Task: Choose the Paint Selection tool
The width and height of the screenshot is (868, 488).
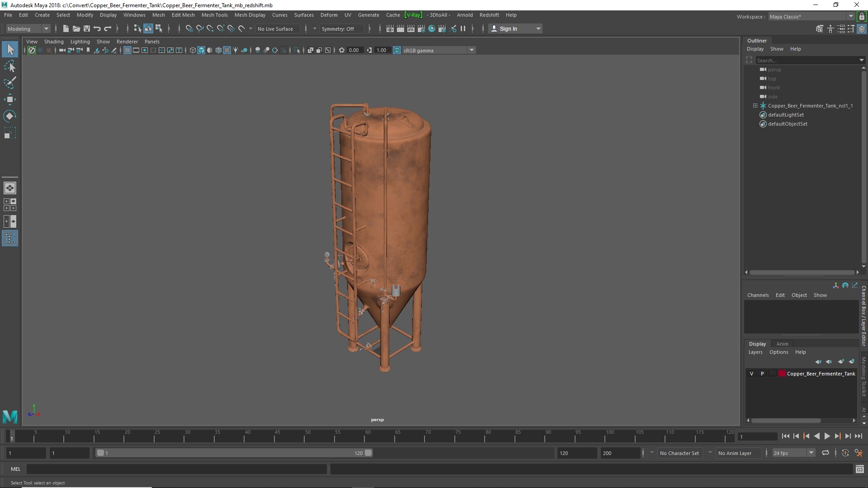Action: pyautogui.click(x=10, y=83)
